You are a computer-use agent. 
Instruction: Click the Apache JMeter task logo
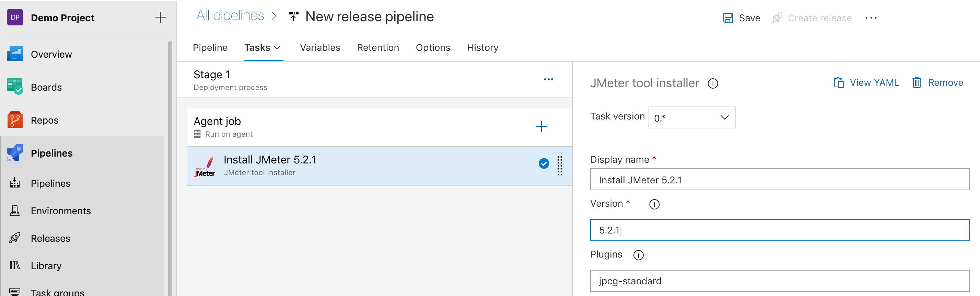pyautogui.click(x=205, y=167)
